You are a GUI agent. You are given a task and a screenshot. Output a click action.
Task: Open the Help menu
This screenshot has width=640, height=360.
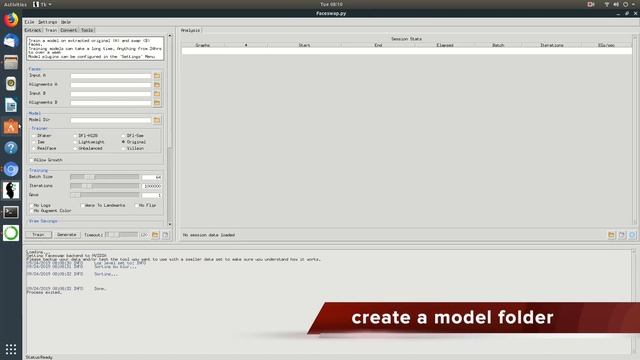click(x=66, y=22)
